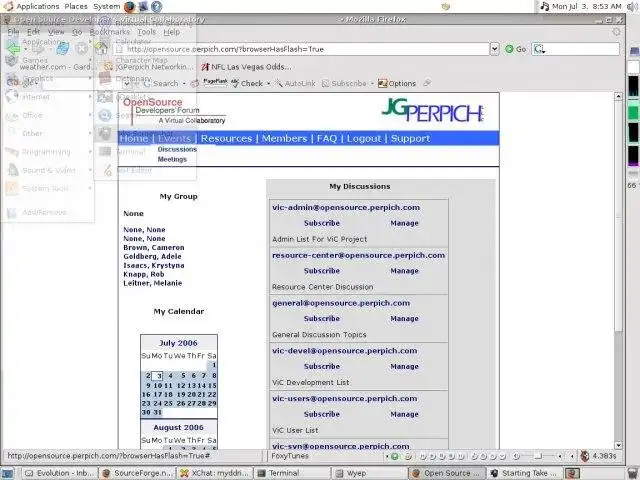640x480 pixels.
Task: Expand the Google toolbar search box dropdown
Action: [127, 83]
